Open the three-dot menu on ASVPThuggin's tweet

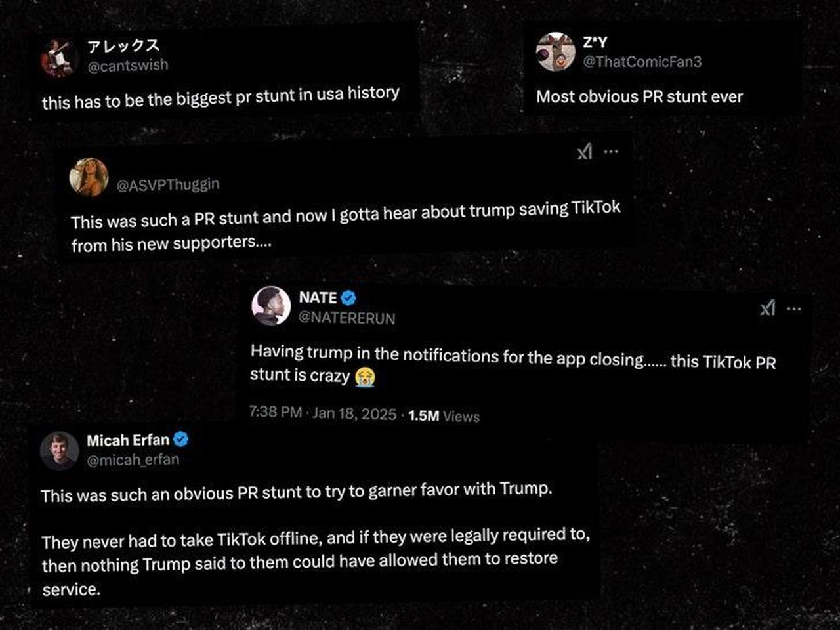click(x=611, y=152)
